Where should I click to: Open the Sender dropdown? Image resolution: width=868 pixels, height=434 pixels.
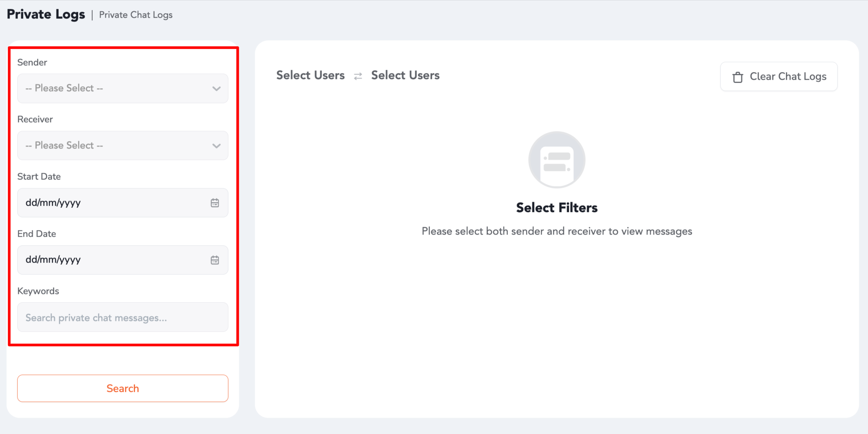tap(123, 88)
